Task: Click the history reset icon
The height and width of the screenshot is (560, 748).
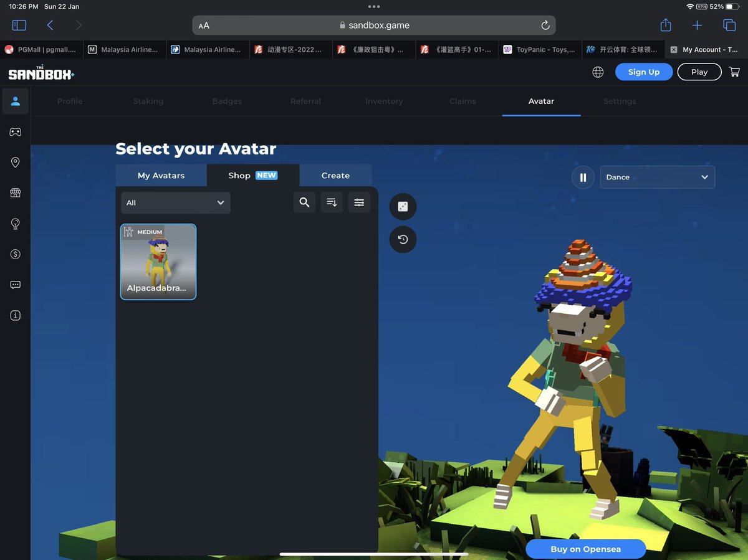Action: (403, 239)
